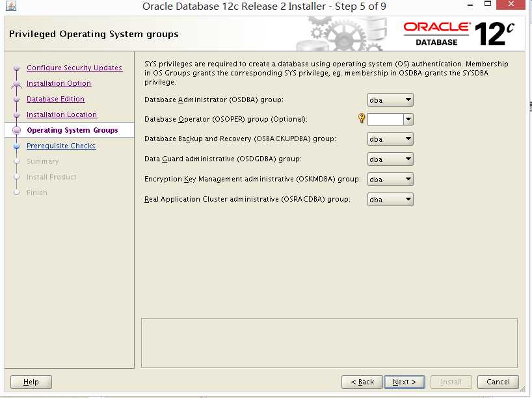
Task: Go to Installation Option step
Action: [x=59, y=83]
